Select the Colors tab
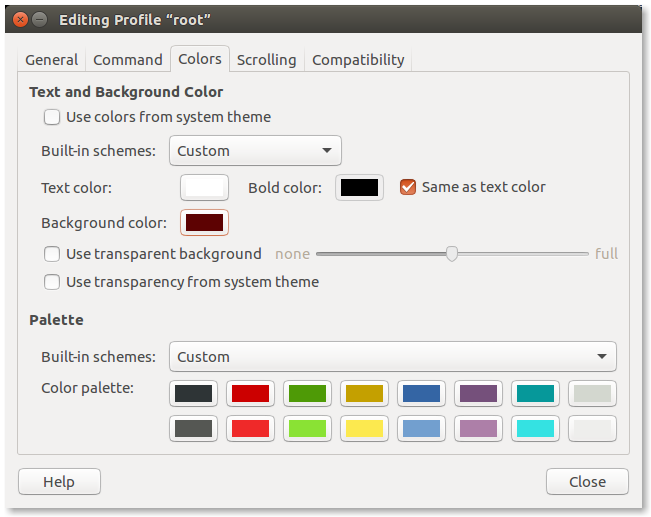 pyautogui.click(x=200, y=59)
